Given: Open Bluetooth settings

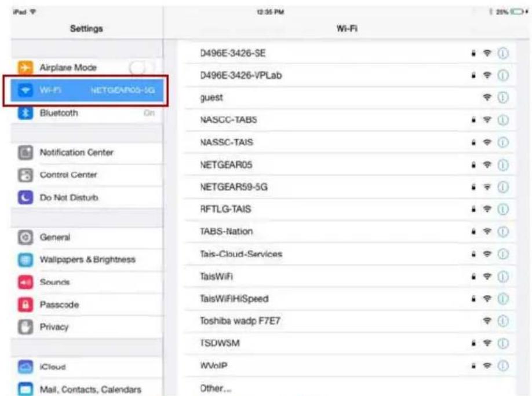Looking at the screenshot, I should pos(87,113).
